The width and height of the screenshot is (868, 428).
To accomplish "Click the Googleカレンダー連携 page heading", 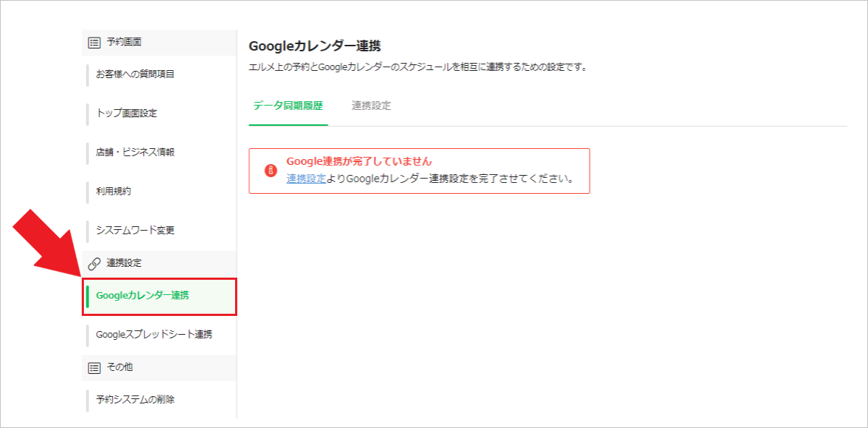I will pyautogui.click(x=315, y=46).
